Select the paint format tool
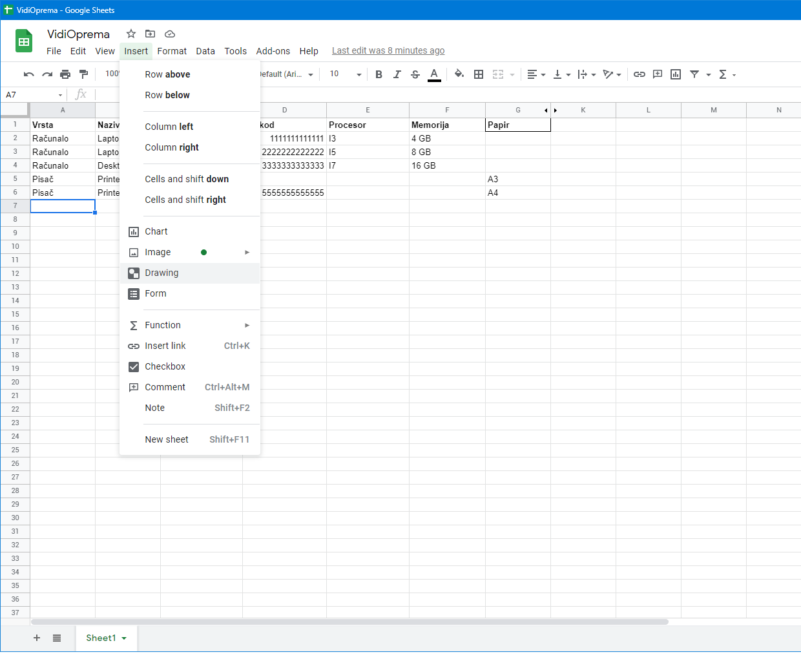Viewport: 801px width, 672px height. coord(83,74)
